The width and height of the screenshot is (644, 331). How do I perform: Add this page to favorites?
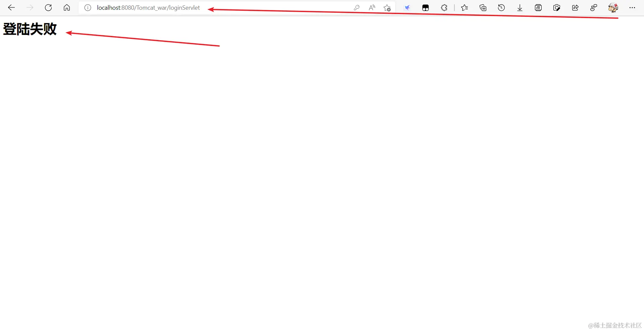click(387, 8)
